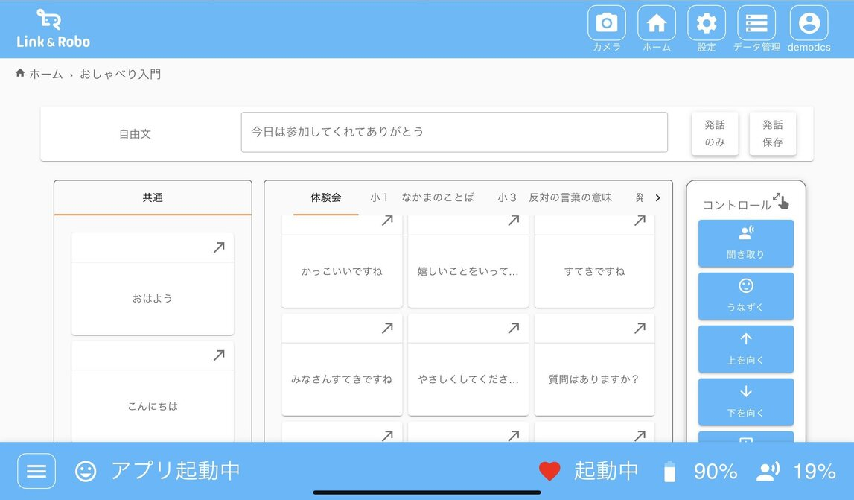Open Settings (設定) gear icon
The width and height of the screenshot is (854, 500).
706,23
